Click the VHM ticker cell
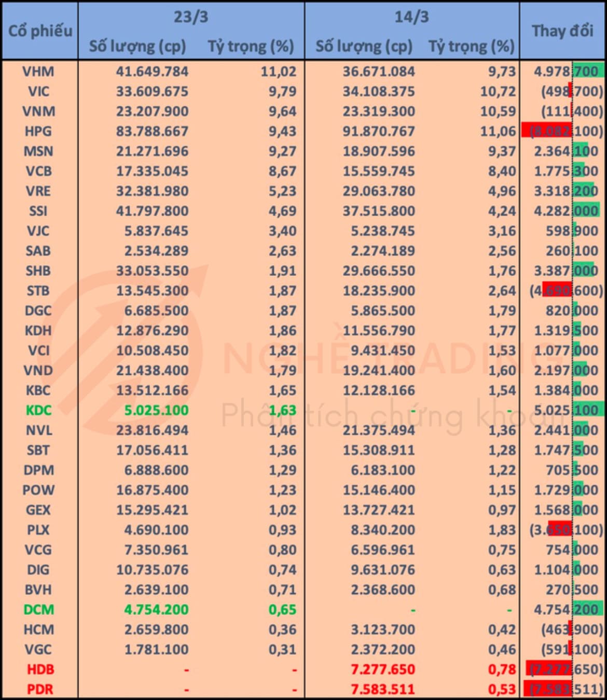Viewport: 607px width, 700px height. (38, 72)
